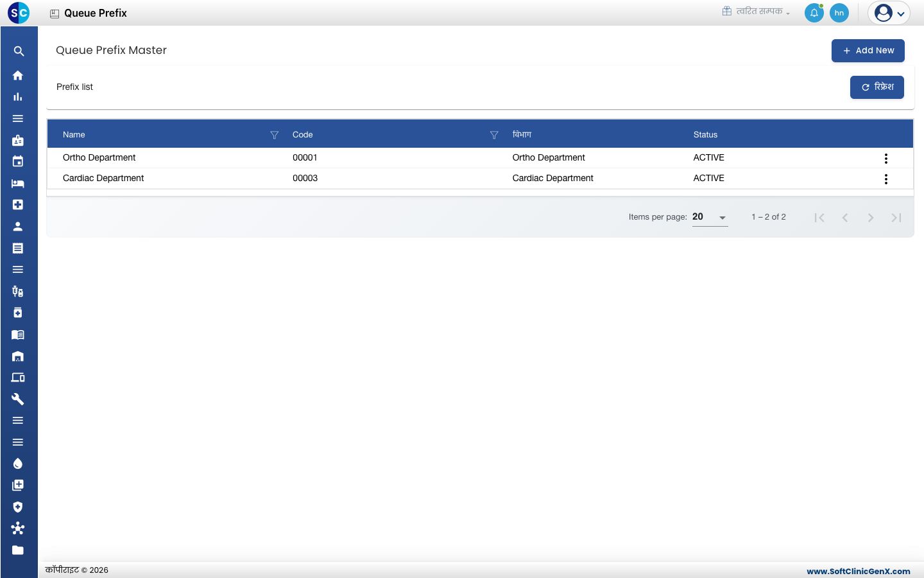
Task: Click the रिफ्रेश refresh button
Action: point(877,87)
